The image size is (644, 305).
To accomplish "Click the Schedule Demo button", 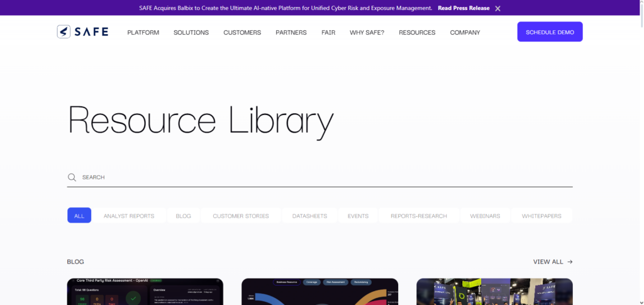I will click(550, 32).
